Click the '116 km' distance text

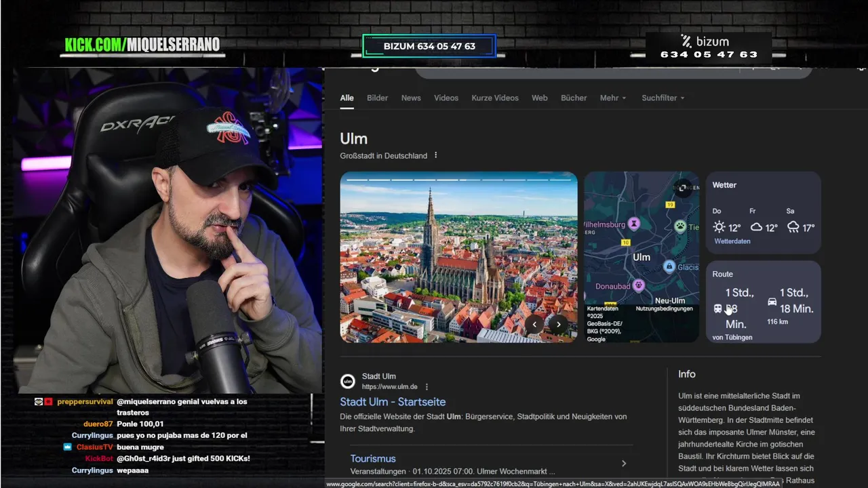click(777, 322)
